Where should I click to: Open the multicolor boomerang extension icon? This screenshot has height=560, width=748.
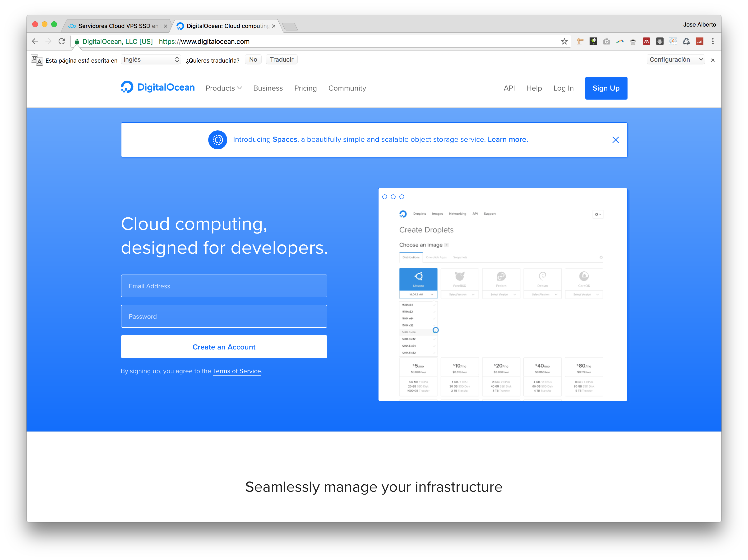click(x=620, y=41)
